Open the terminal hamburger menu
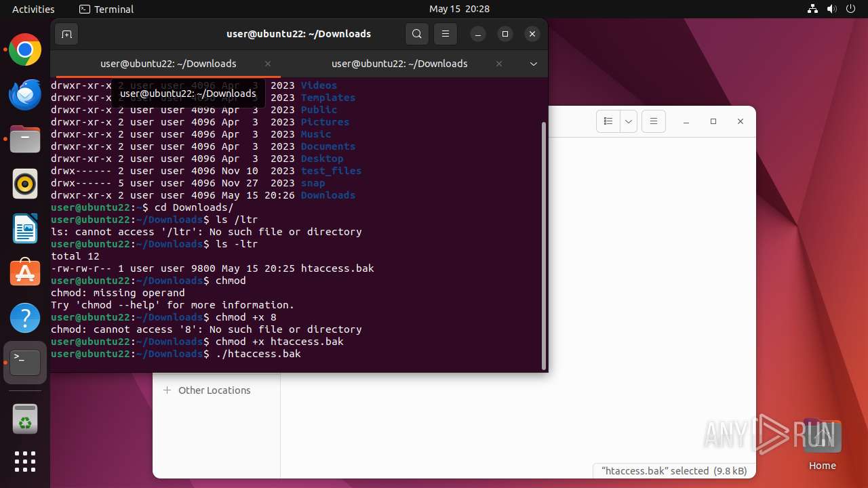The height and width of the screenshot is (488, 868). tap(446, 34)
